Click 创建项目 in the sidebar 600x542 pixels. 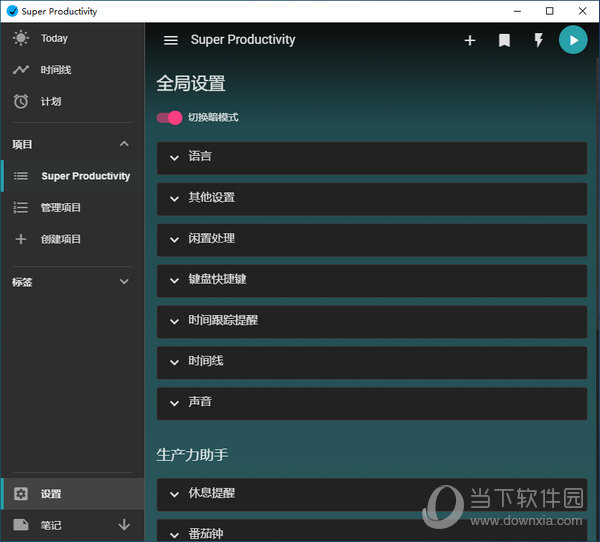click(x=73, y=239)
